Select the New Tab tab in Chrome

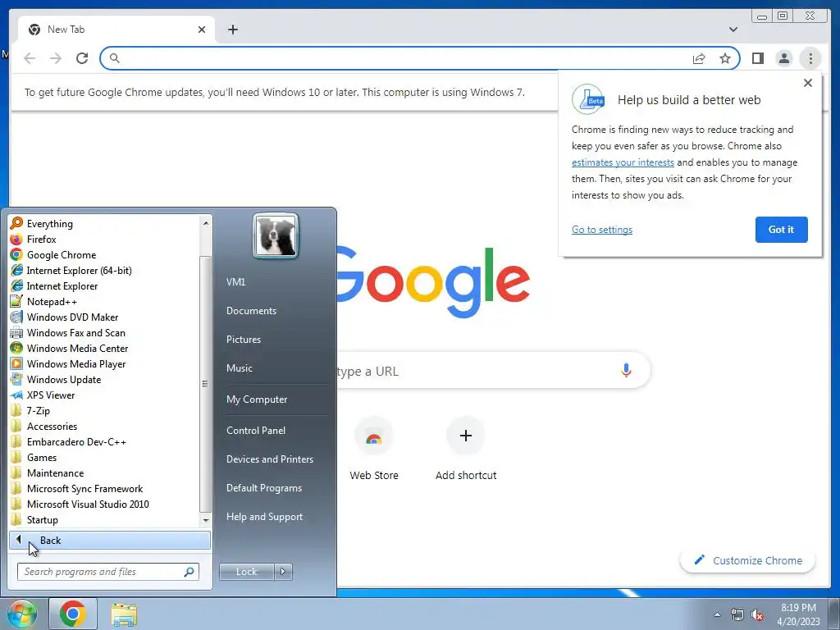(116, 30)
